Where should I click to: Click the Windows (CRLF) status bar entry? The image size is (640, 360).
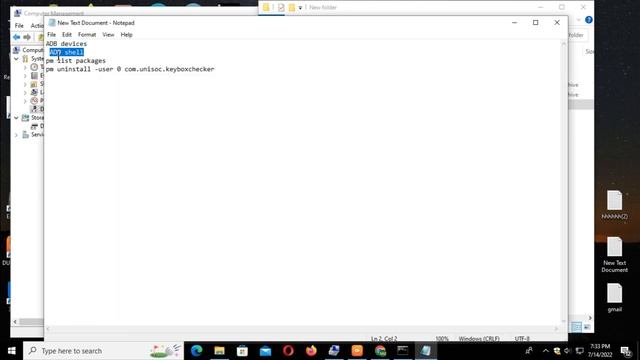click(479, 339)
